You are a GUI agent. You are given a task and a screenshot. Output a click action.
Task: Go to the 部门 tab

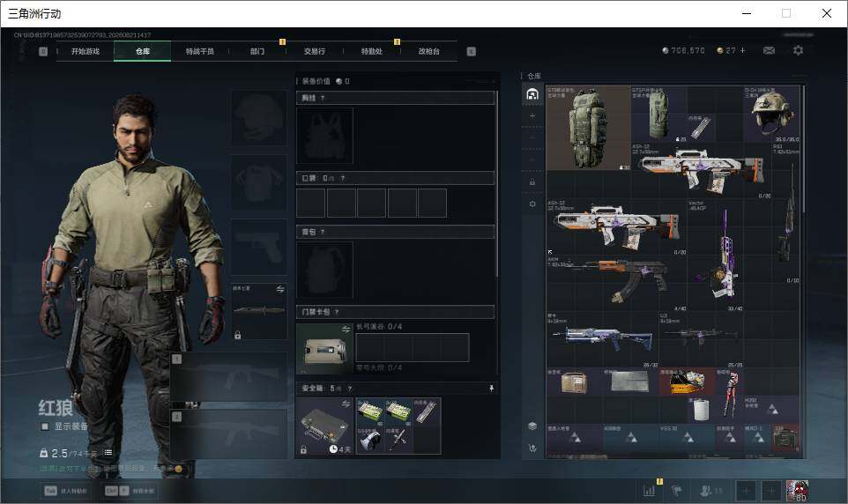tap(257, 51)
